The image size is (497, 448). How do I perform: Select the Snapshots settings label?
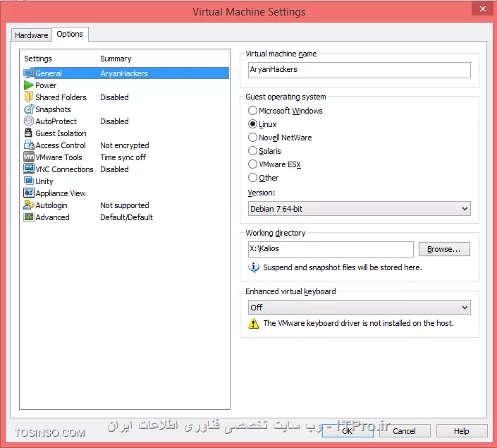pos(53,109)
